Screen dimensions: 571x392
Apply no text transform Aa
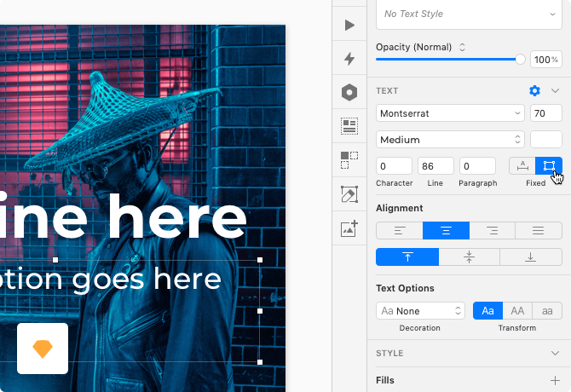(488, 311)
